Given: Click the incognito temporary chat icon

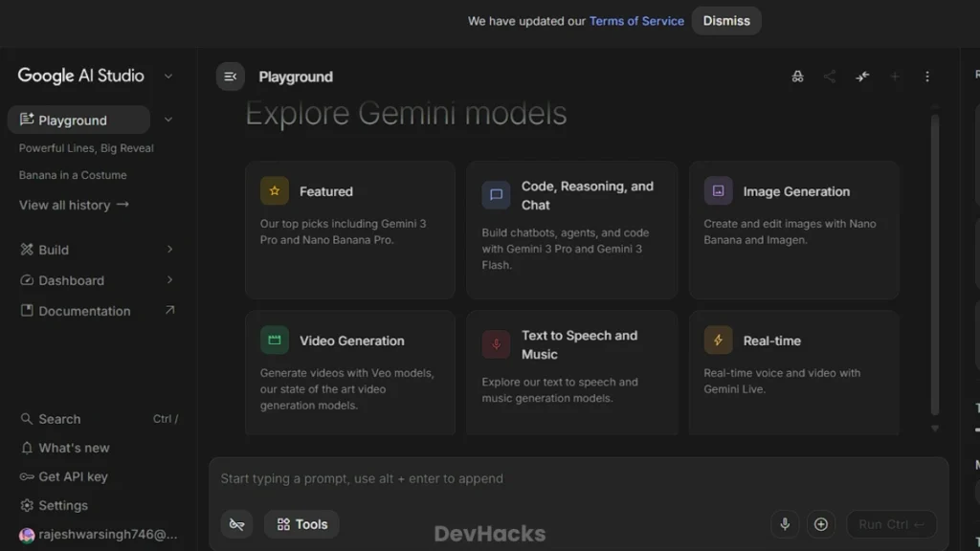Looking at the screenshot, I should pyautogui.click(x=797, y=77).
